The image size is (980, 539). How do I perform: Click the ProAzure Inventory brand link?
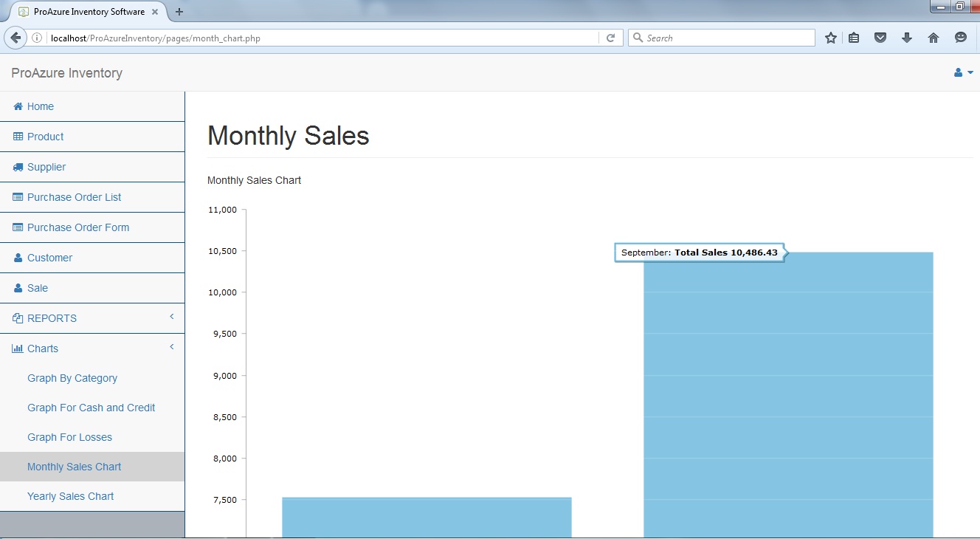tap(67, 73)
